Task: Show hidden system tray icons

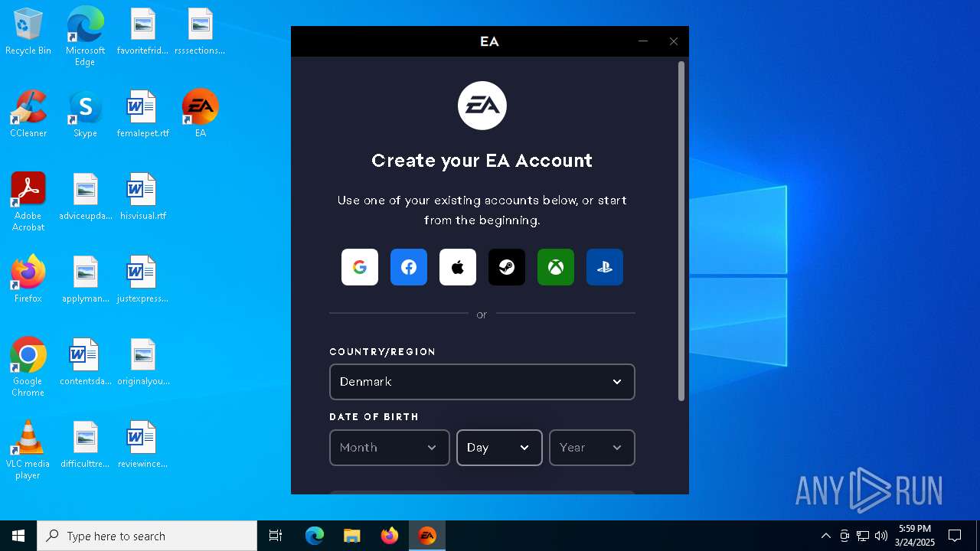Action: coord(825,536)
